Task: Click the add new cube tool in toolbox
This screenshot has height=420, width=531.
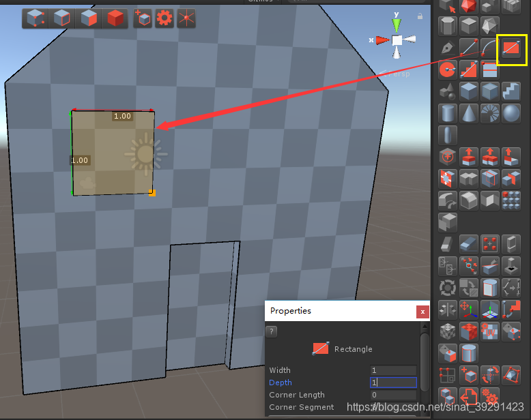Action: coord(469,375)
